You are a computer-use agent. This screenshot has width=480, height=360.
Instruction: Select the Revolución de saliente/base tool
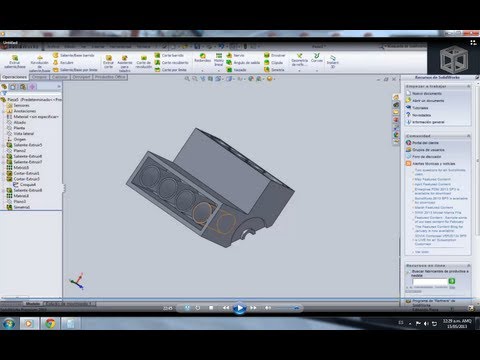pos(40,63)
